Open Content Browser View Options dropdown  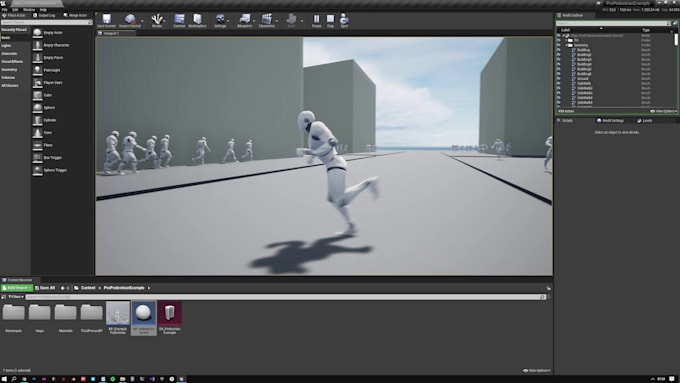[x=537, y=370]
